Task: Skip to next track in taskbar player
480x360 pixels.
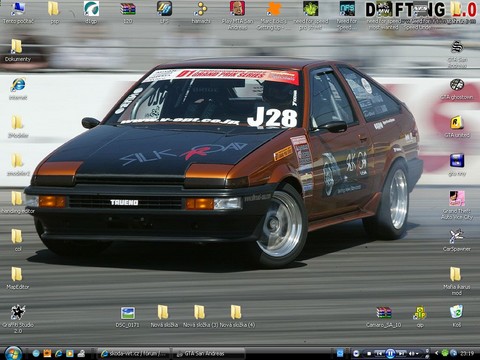Action: point(401,353)
